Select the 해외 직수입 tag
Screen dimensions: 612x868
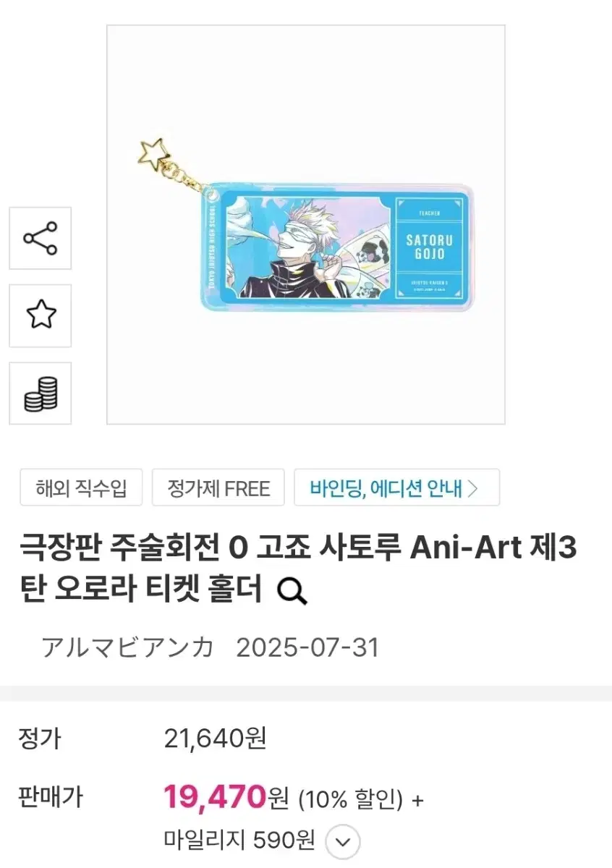[81, 488]
